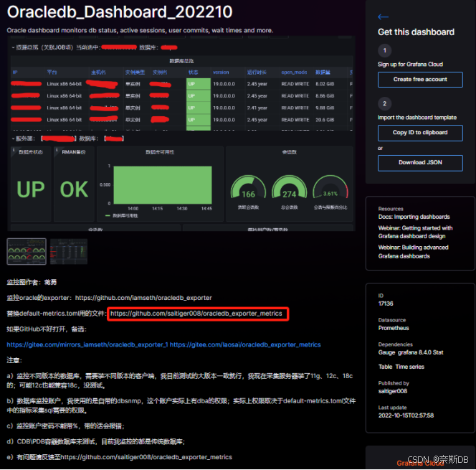Viewport: 476px width, 470px height.
Task: Open the saitiger008 oracledb_exporter_metrics GitHub link
Action: [x=196, y=314]
